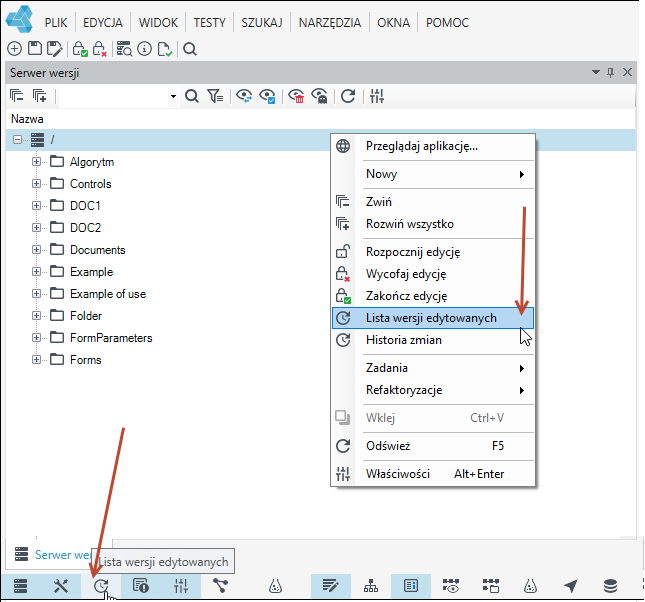Click red-x lock icon in main toolbar
The image size is (645, 602).
(100, 49)
